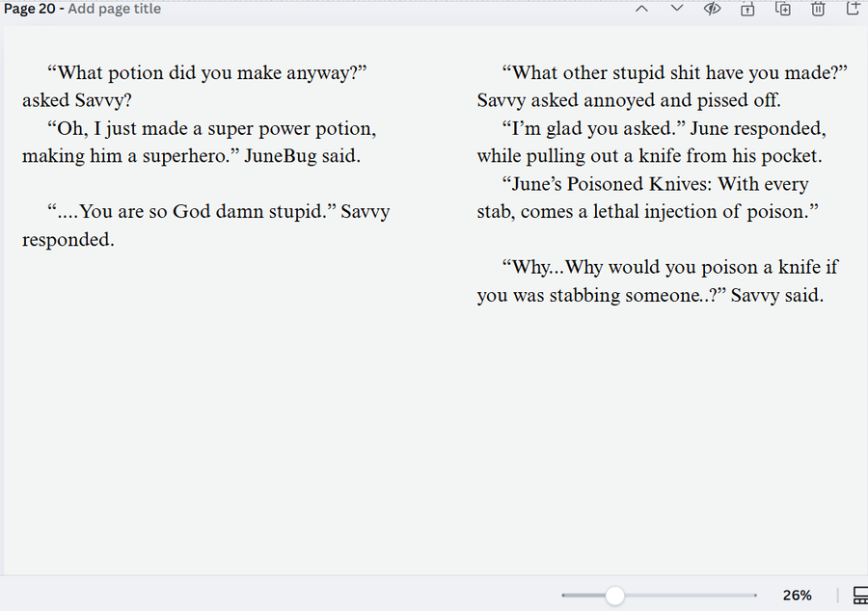Click the zoom slider track right end

(754, 596)
